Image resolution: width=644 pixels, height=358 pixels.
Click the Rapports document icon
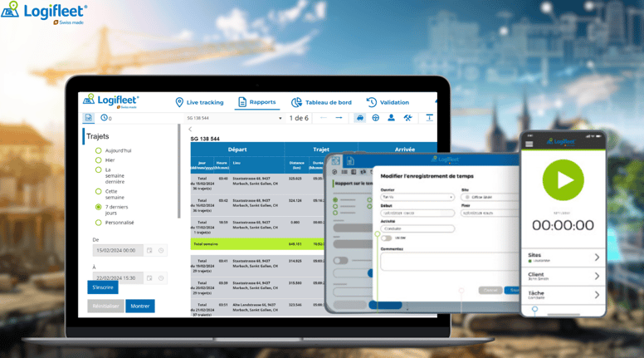pos(242,102)
